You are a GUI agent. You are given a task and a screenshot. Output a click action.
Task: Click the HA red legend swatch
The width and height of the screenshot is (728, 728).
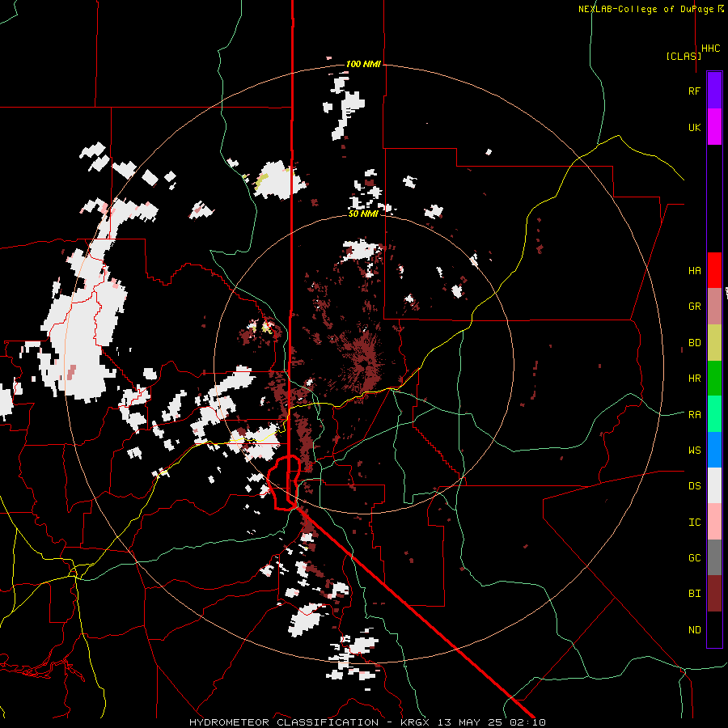(714, 270)
